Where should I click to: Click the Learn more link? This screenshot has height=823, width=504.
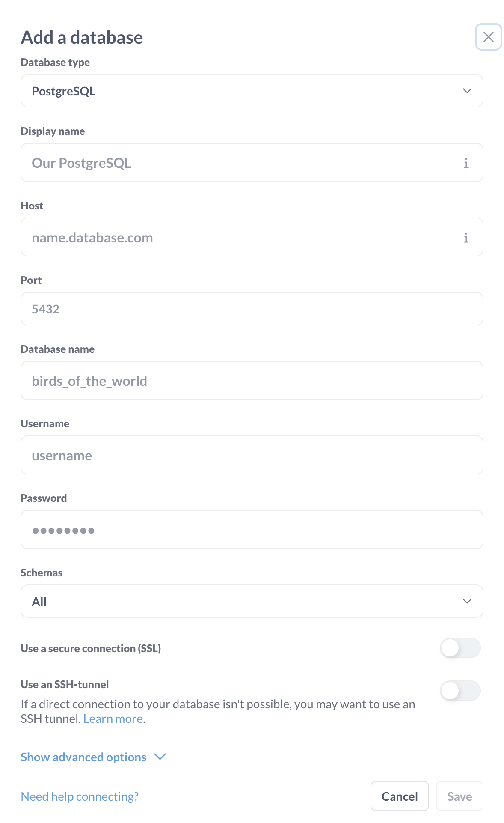pyautogui.click(x=113, y=718)
